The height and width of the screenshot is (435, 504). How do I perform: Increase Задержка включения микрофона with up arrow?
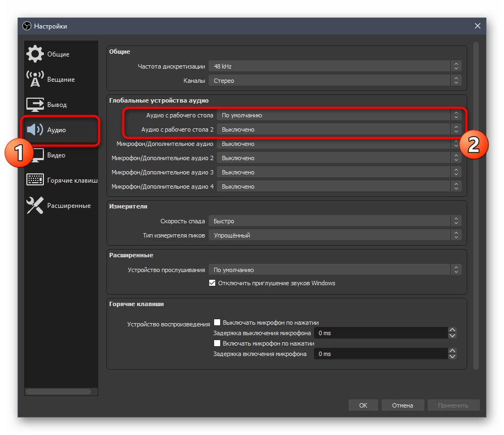click(x=452, y=351)
